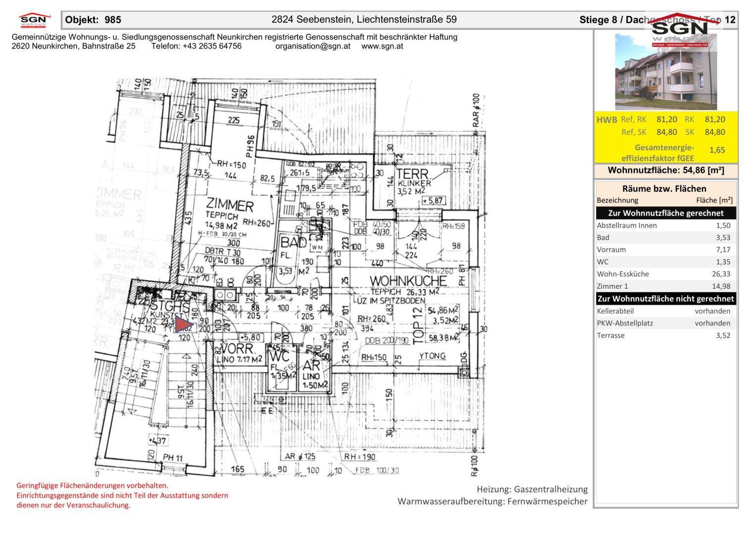756x535 pixels.
Task: Click 'Heizung: Gaszentralheizung' text
Action: [x=532, y=489]
